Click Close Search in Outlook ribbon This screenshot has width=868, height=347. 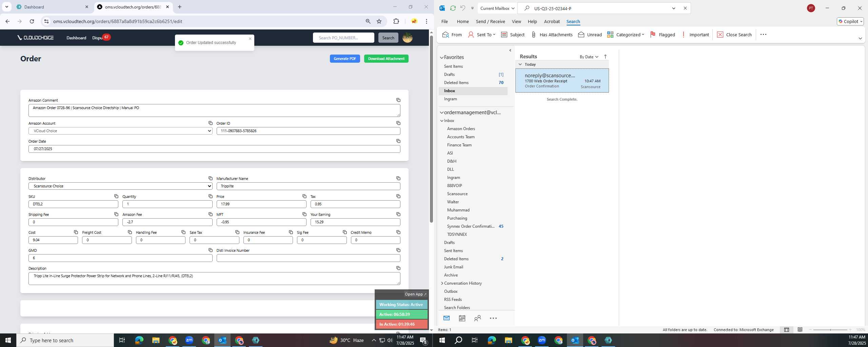[734, 35]
